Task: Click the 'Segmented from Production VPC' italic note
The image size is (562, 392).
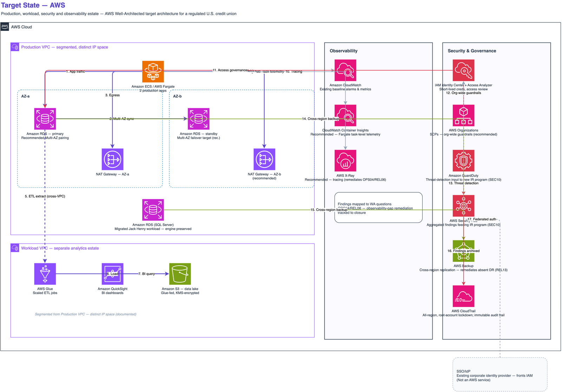Action: point(85,314)
